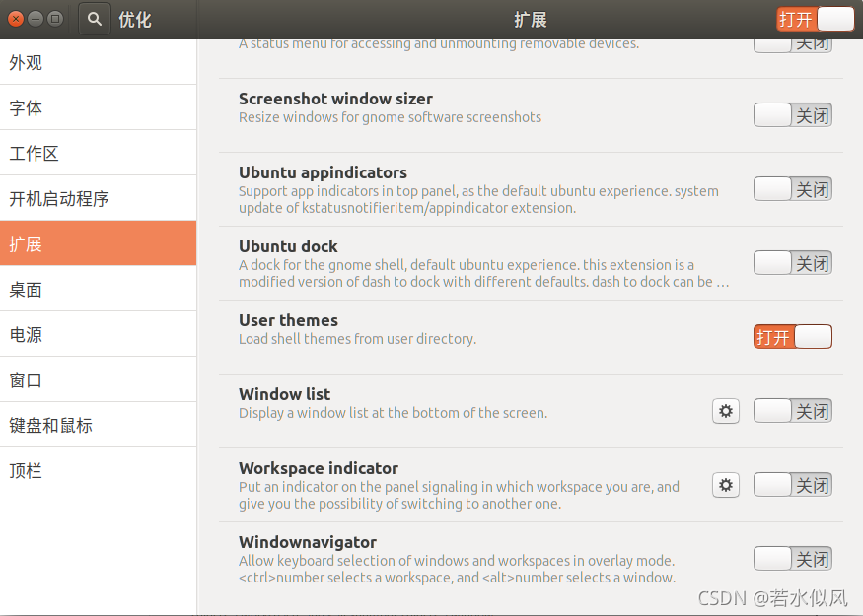The height and width of the screenshot is (616, 863).
Task: Open the 字体 sidebar section
Action: pos(98,107)
